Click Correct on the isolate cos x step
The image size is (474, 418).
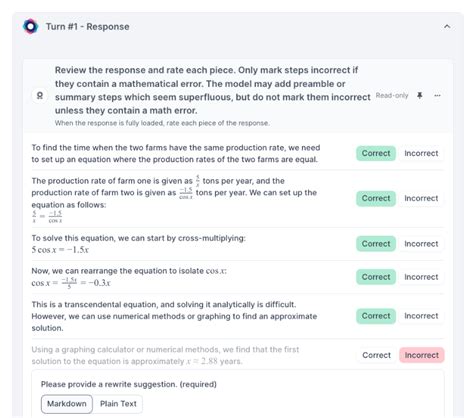pos(376,277)
